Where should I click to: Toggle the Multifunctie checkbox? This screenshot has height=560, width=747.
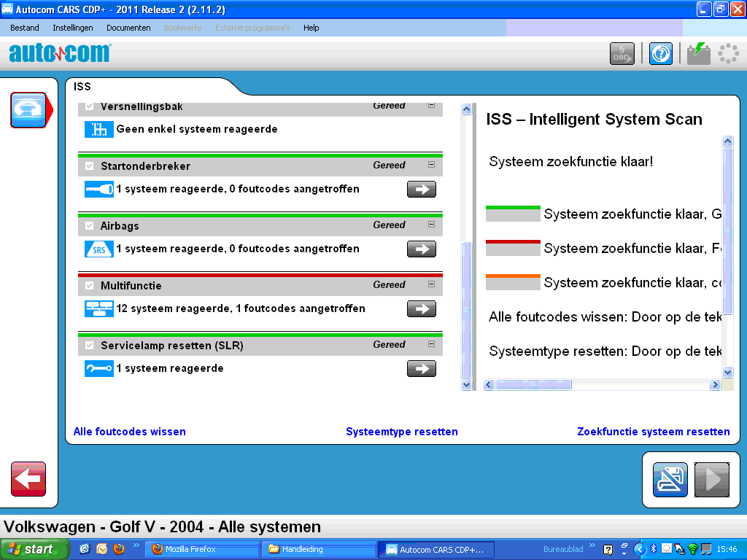coord(90,285)
